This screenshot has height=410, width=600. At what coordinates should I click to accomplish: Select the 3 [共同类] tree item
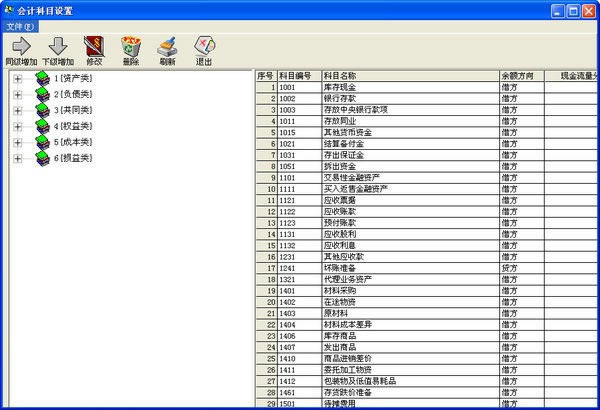[73, 110]
